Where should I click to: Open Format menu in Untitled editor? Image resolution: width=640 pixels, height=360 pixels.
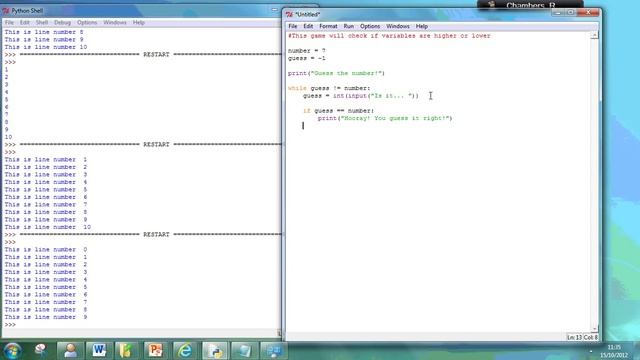(328, 26)
